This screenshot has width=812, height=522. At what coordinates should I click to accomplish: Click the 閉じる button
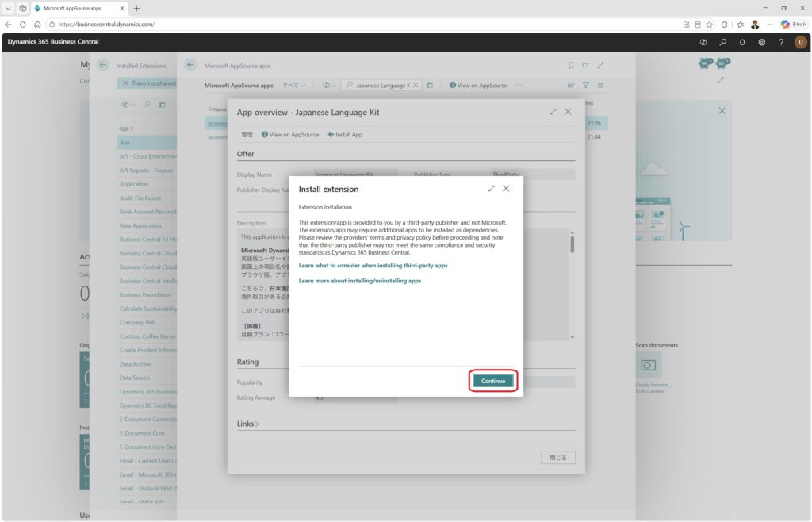point(557,458)
